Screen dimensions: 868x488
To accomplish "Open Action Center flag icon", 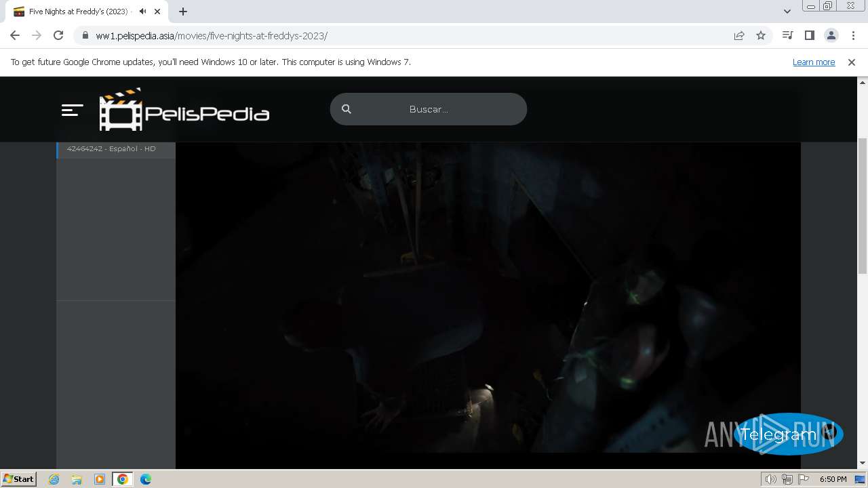I will 804,479.
